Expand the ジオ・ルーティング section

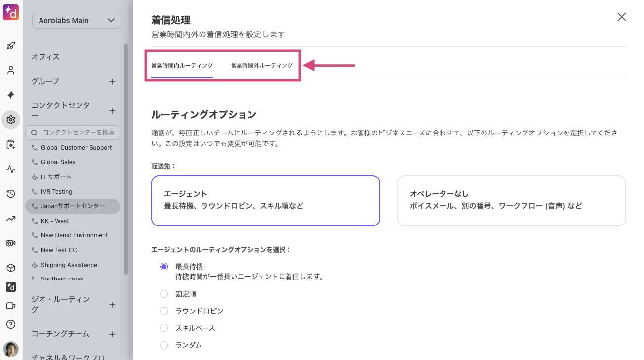pos(112,305)
